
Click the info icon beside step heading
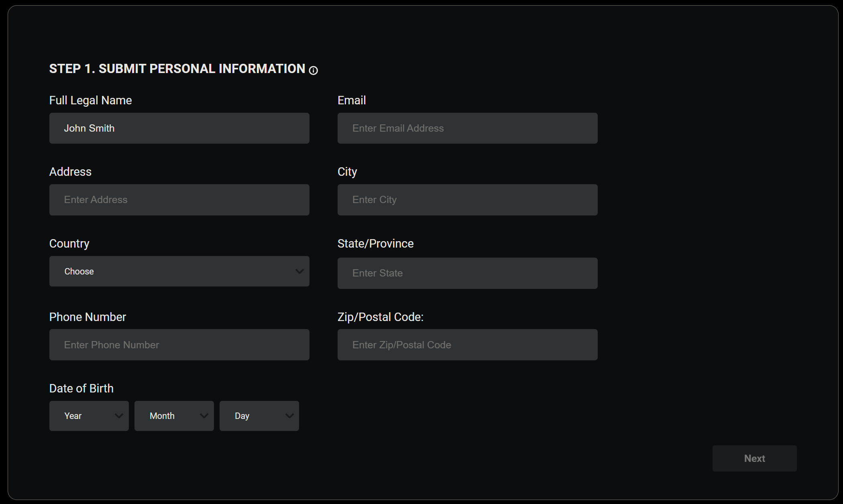coord(313,71)
